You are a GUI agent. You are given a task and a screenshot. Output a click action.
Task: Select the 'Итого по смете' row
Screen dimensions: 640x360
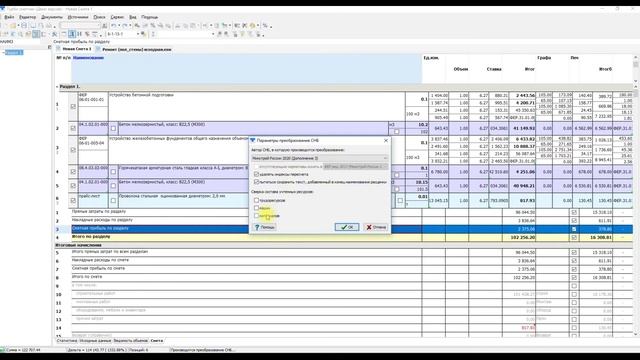[x=344, y=278]
